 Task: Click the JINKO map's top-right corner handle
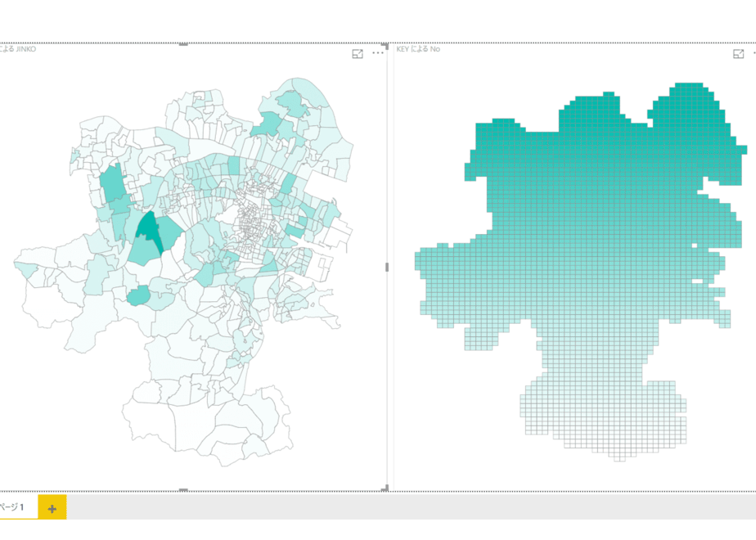click(385, 45)
